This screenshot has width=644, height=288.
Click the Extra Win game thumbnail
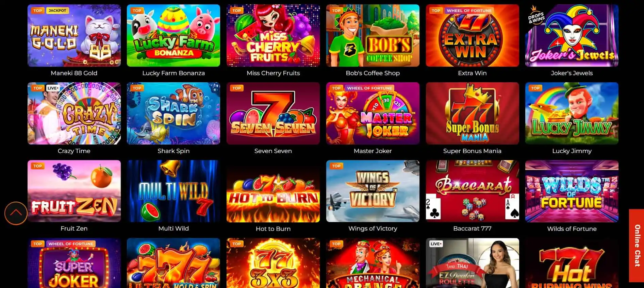(x=473, y=35)
